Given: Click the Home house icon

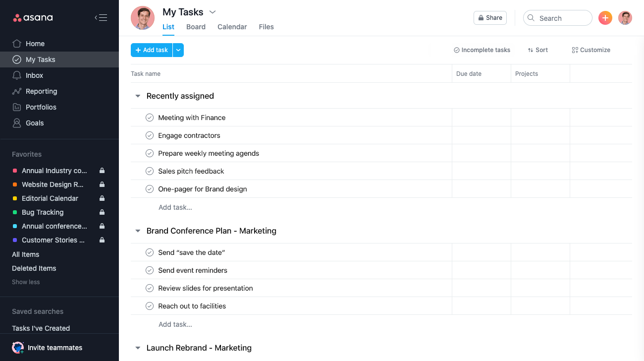Looking at the screenshot, I should click(x=17, y=44).
